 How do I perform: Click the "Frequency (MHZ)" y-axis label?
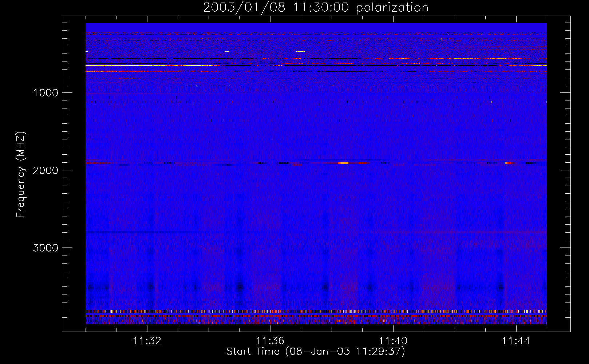pyautogui.click(x=21, y=175)
